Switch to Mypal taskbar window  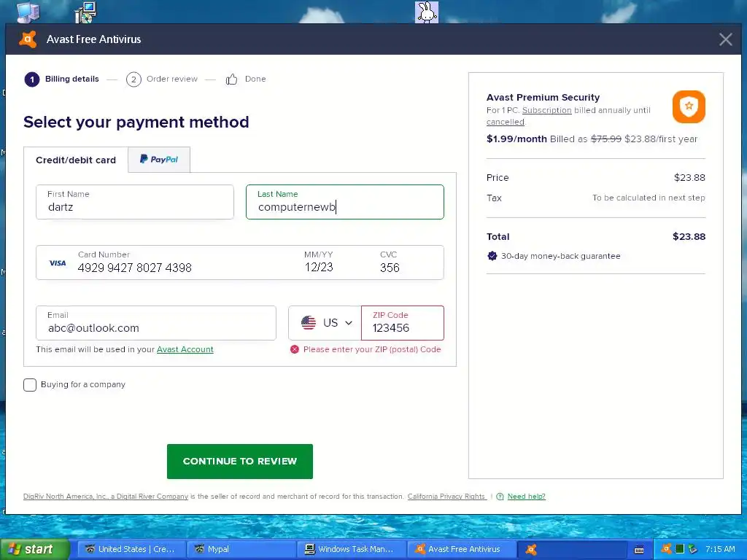click(x=241, y=549)
